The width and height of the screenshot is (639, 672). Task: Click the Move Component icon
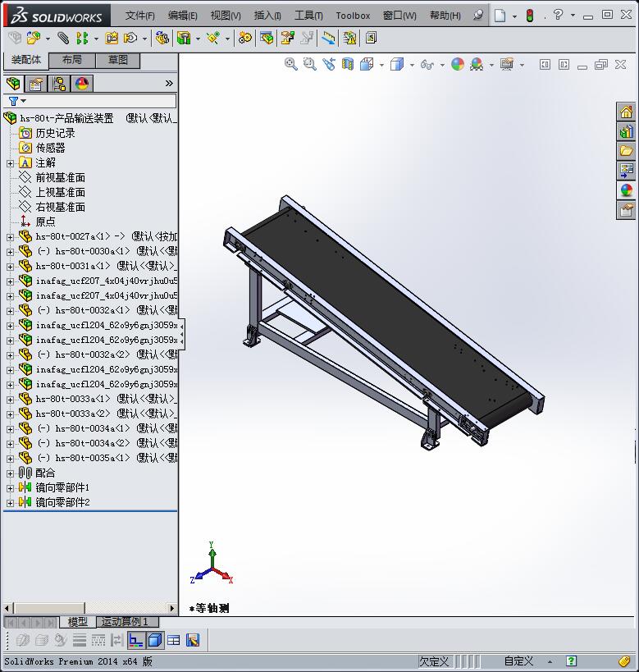[130, 38]
